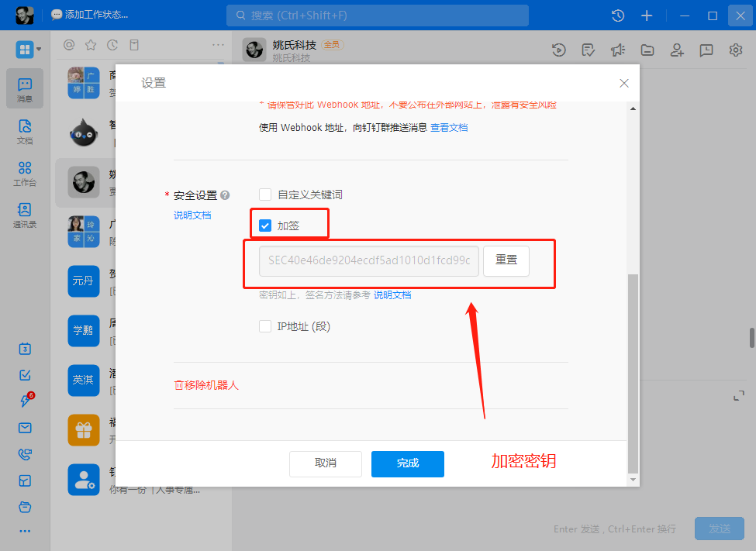Open the blue person-gear avatar conversation
756x551 pixels.
pyautogui.click(x=84, y=480)
